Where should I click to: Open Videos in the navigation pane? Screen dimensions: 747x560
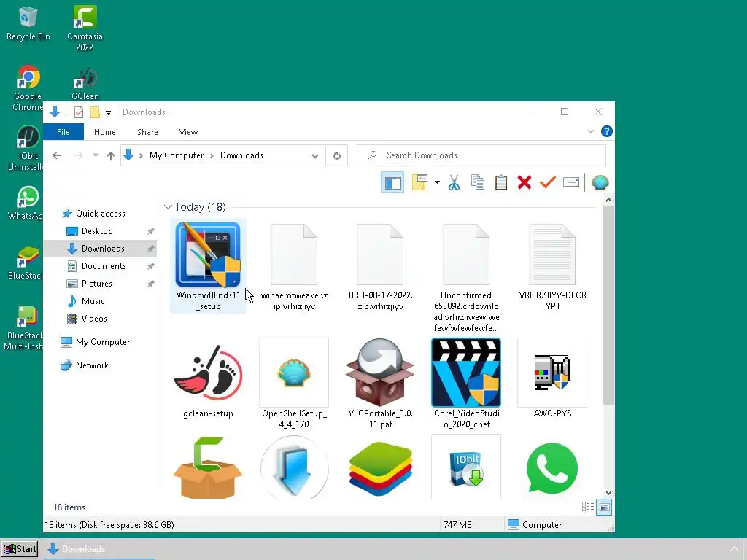pos(94,319)
